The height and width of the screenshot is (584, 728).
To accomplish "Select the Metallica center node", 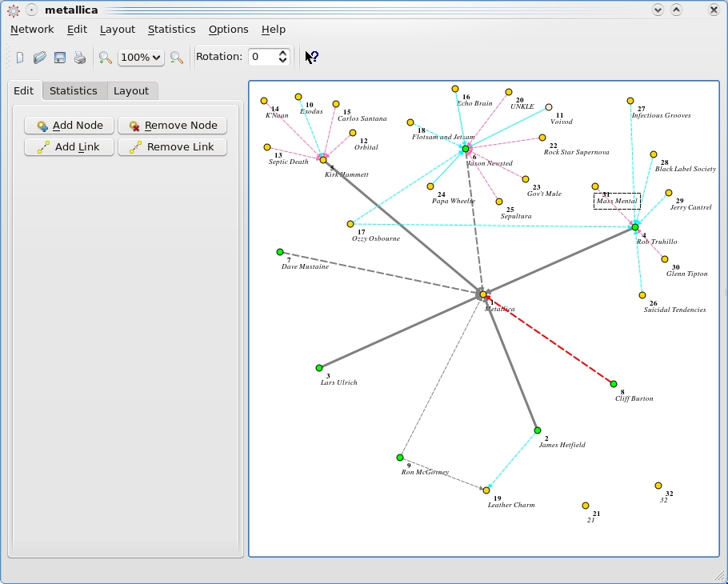I will coord(482,294).
